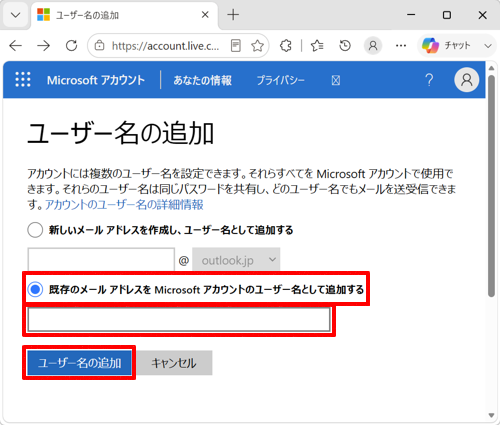Viewport: 500px width, 425px height.
Task: Close the ユーザー名の追加 browser tab
Action: (x=205, y=15)
